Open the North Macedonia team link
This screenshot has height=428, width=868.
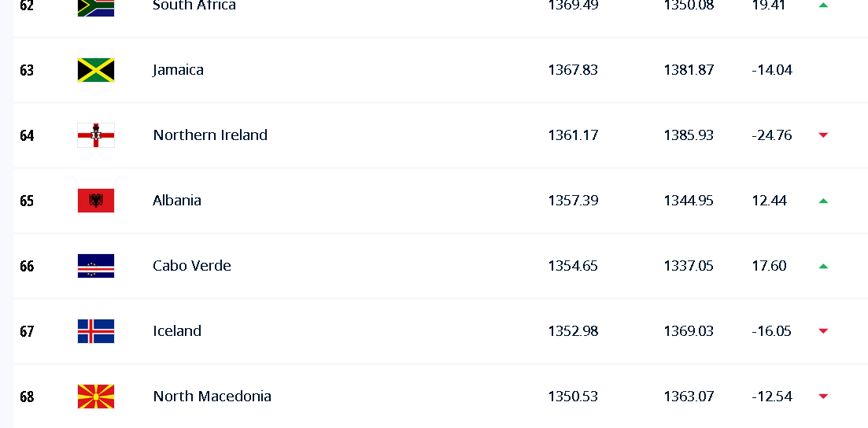(x=212, y=397)
